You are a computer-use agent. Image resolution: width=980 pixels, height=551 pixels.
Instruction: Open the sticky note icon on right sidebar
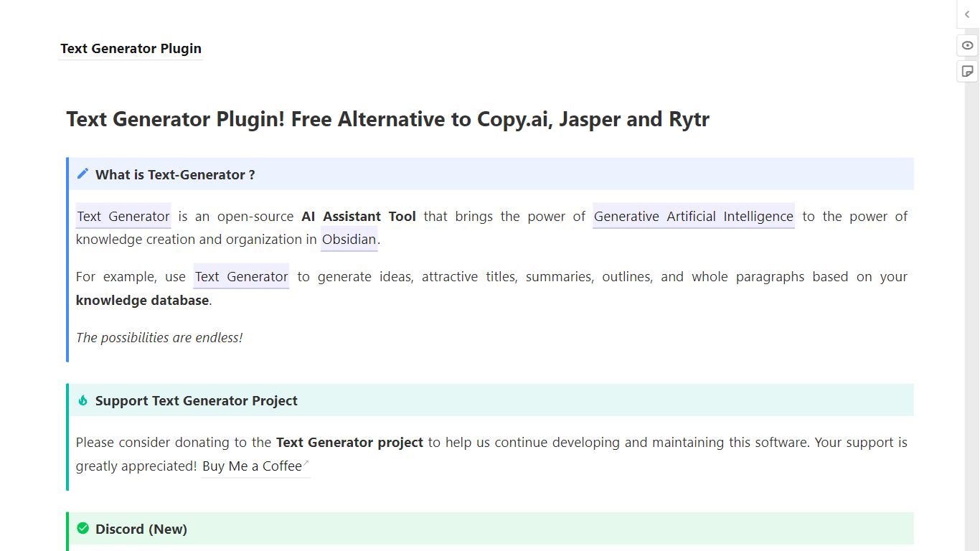tap(968, 71)
